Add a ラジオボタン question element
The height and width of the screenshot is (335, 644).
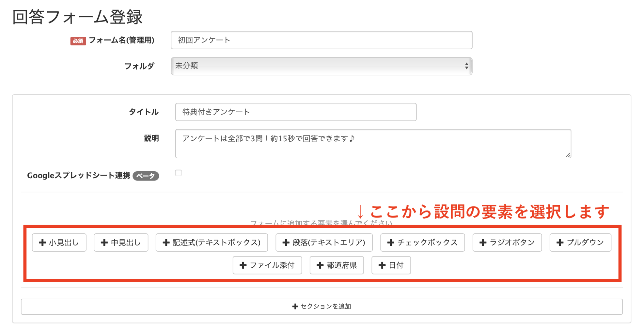(x=507, y=243)
